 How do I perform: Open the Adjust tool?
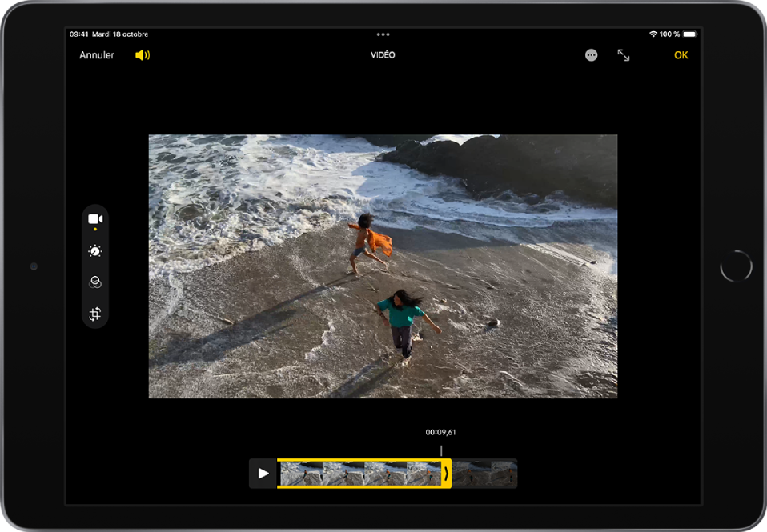[95, 250]
